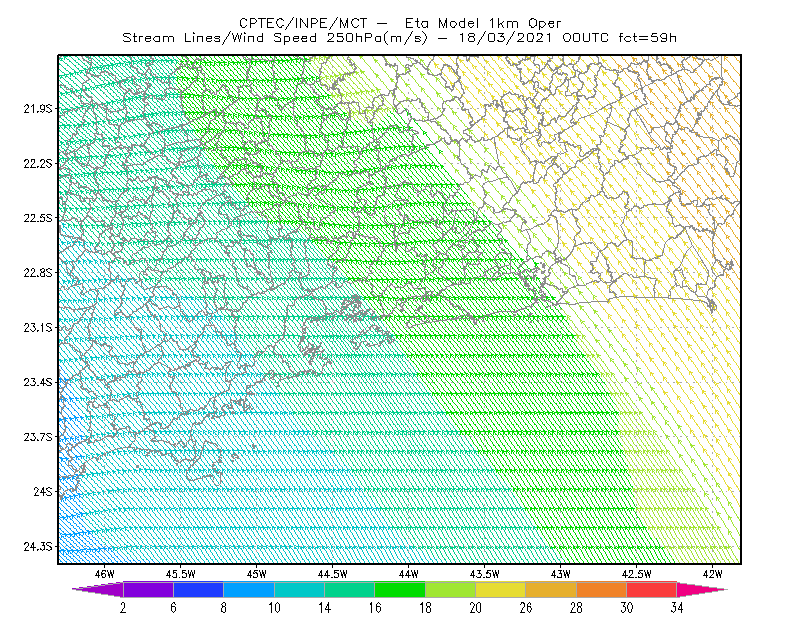The height and width of the screenshot is (618, 800).
Task: Click the bright green legend segment after 16
Action: (400, 589)
